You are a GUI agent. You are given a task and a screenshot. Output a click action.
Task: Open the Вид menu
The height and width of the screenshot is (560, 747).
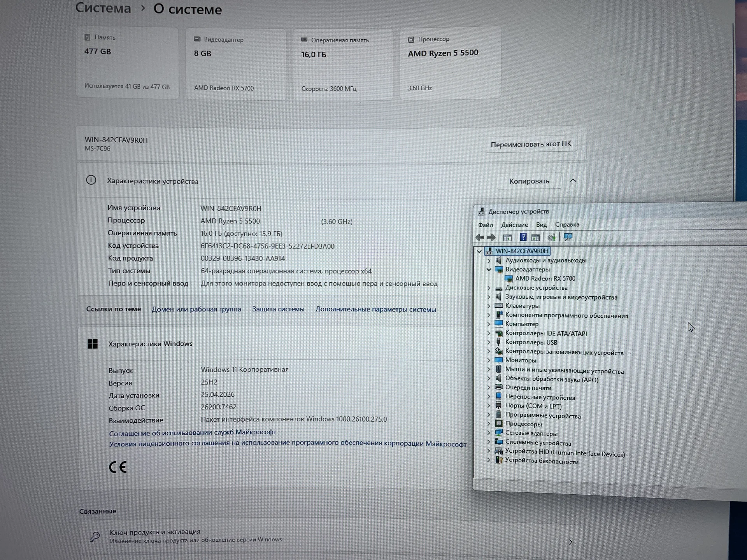point(542,225)
